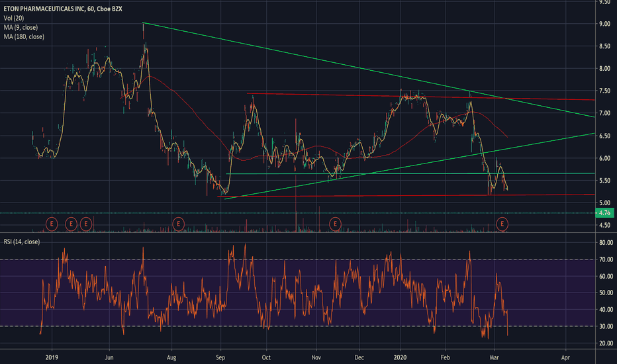Click the Feb date on time axis

click(445, 357)
